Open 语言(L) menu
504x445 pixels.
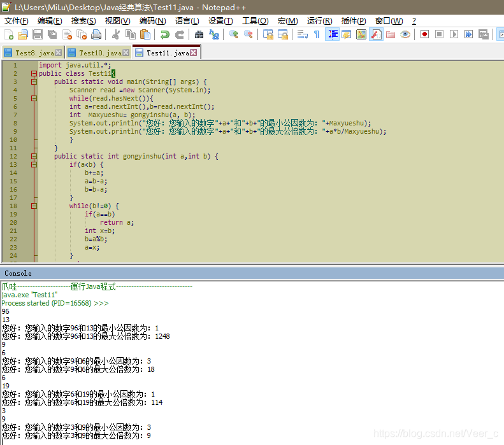(x=187, y=21)
